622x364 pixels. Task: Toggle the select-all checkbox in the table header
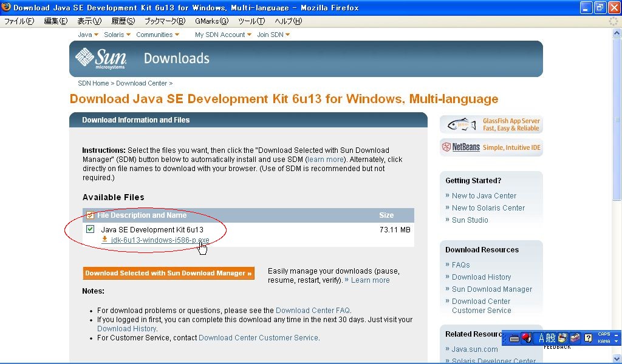(90, 215)
